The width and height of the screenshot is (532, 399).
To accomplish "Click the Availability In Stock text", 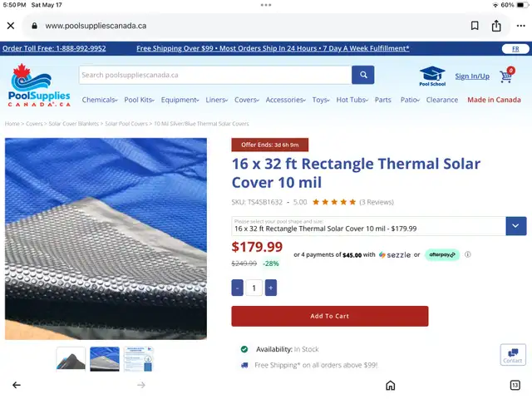I will pos(287,349).
